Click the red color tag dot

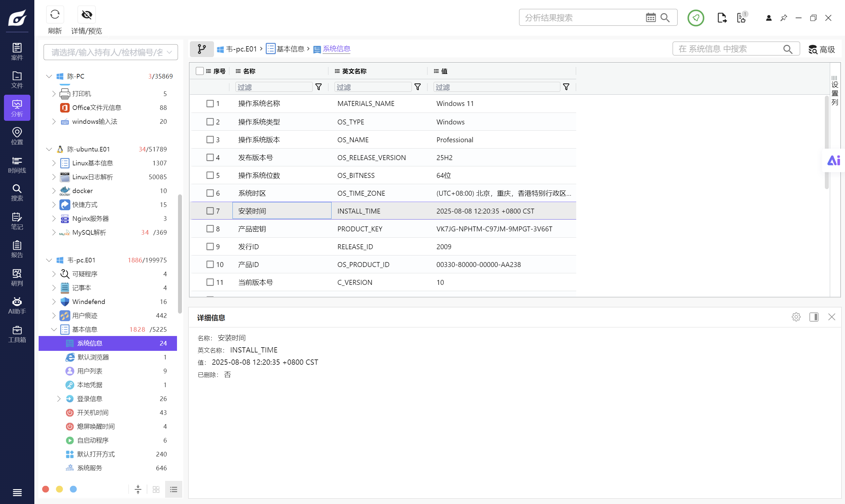coord(46,489)
